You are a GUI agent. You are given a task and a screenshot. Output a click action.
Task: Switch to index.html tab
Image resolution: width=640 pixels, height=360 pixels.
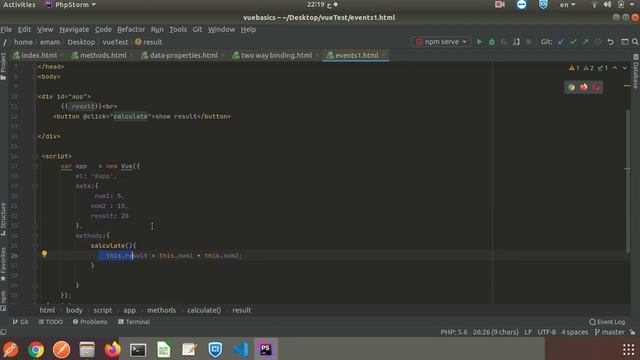tap(39, 56)
